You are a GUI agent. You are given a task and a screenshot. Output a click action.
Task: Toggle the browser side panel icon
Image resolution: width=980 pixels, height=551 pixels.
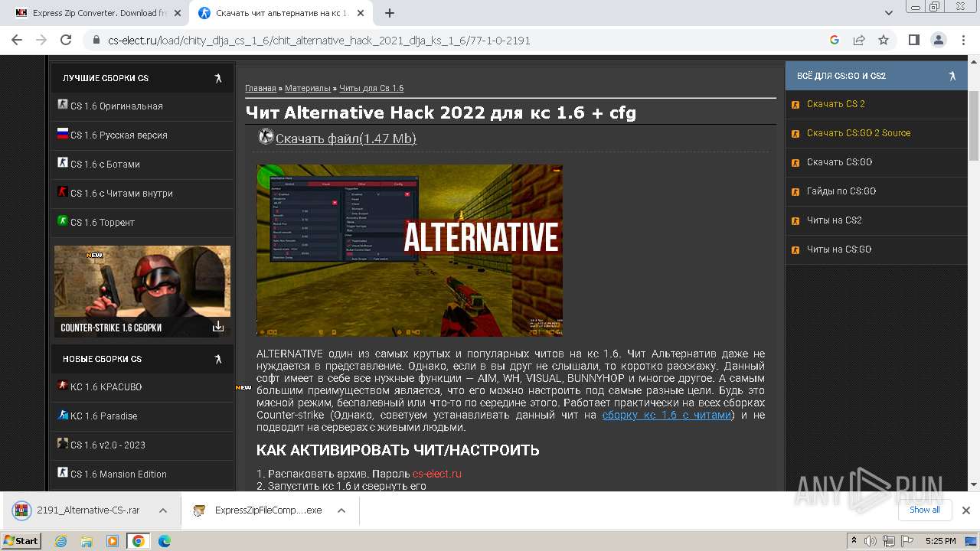913,40
